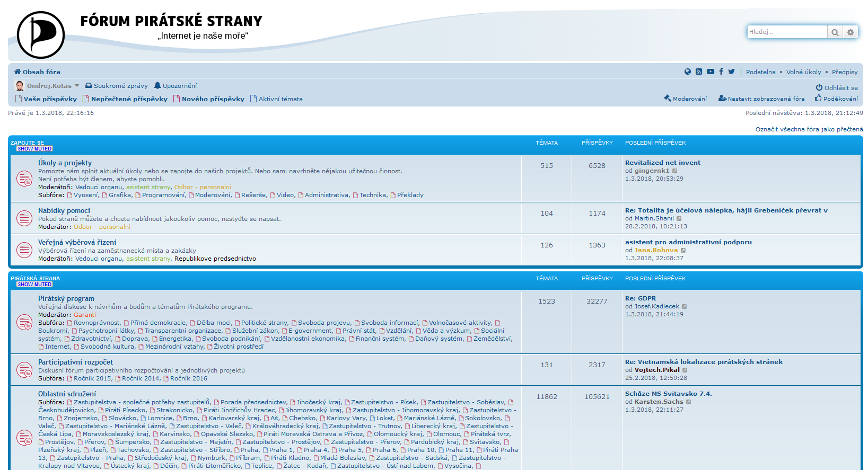
Task: Click the forum icon beside Pirátský program
Action: [24, 322]
